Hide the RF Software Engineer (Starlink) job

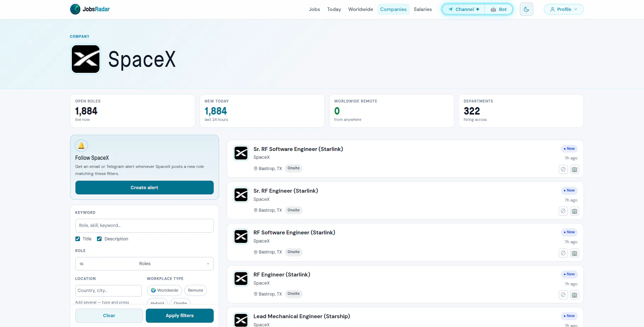click(x=563, y=253)
